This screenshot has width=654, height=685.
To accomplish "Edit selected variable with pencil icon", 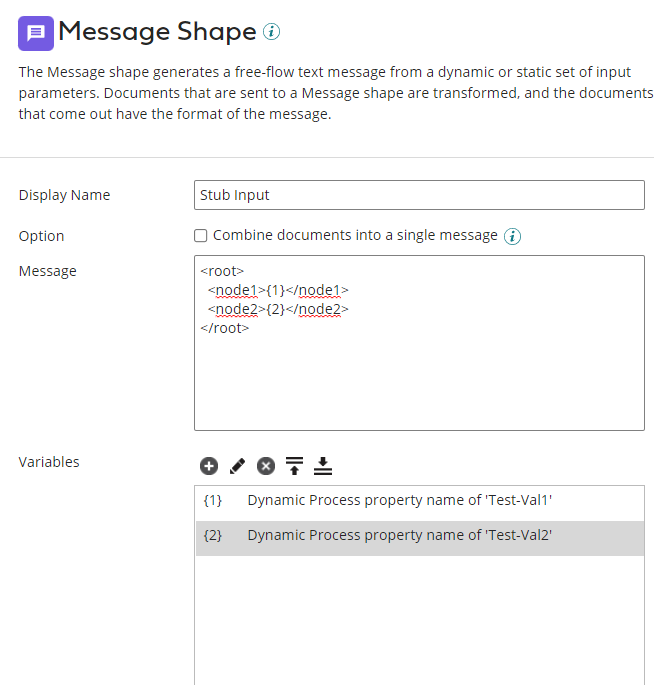I will tap(237, 465).
